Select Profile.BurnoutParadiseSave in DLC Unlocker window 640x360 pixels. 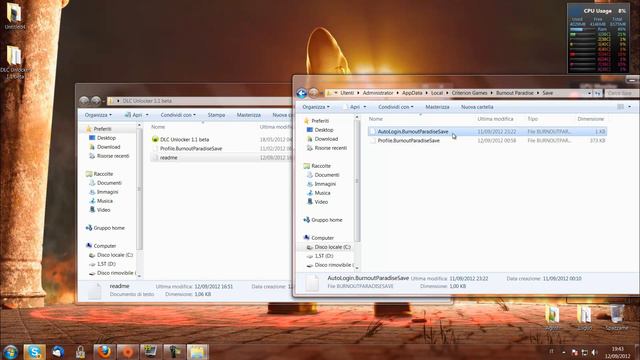[x=191, y=149]
